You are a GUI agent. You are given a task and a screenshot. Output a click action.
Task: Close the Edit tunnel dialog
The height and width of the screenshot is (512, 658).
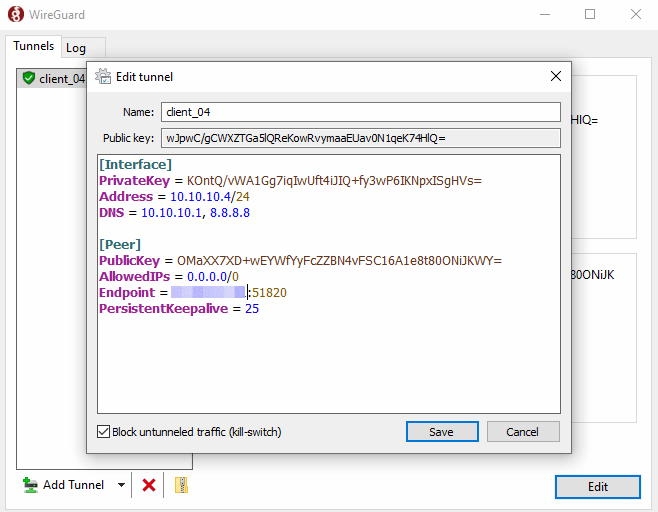pyautogui.click(x=556, y=76)
